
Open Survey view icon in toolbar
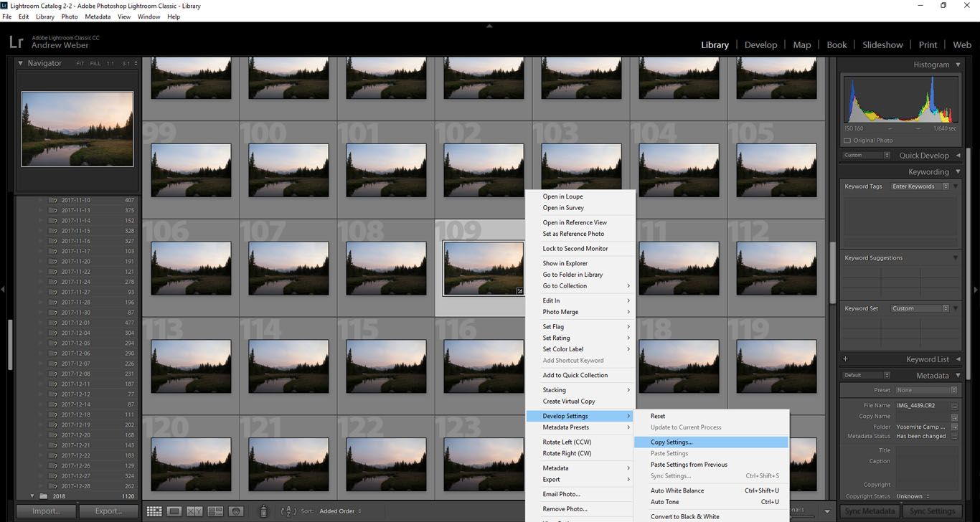215,511
